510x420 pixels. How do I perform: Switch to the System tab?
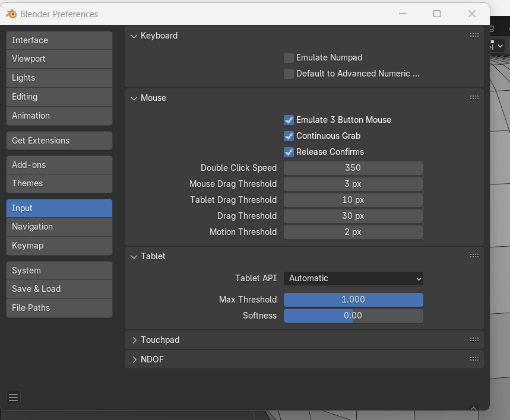(x=59, y=271)
